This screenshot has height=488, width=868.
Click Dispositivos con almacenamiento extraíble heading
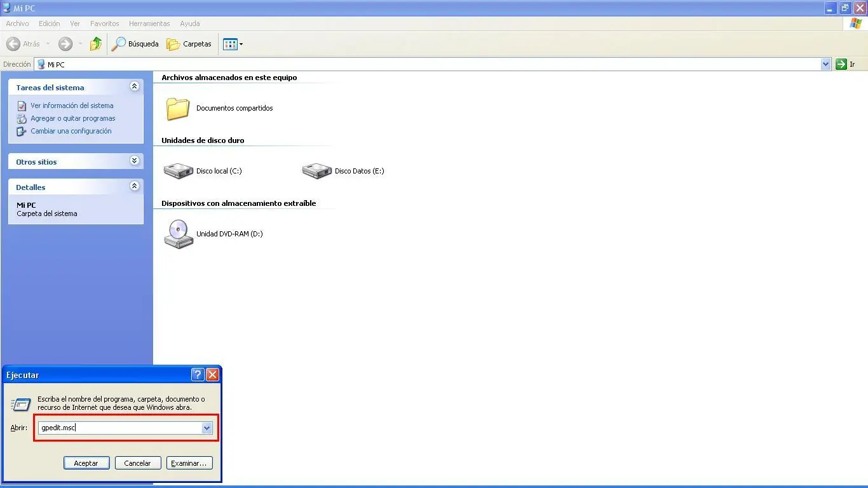pyautogui.click(x=239, y=203)
